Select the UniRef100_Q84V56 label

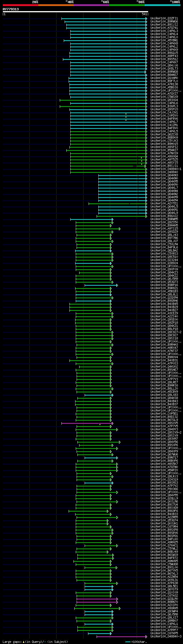click(164, 442)
